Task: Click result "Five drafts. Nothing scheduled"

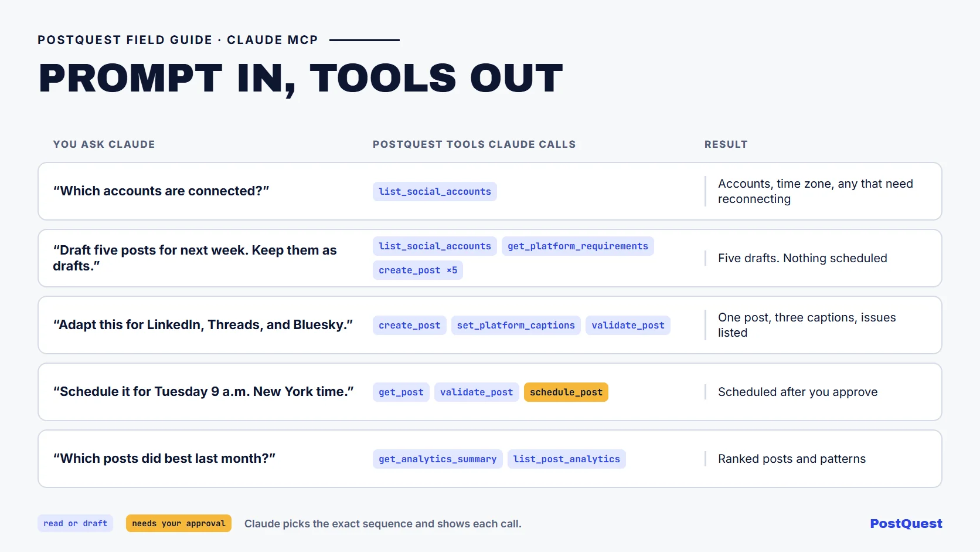Action: point(802,258)
